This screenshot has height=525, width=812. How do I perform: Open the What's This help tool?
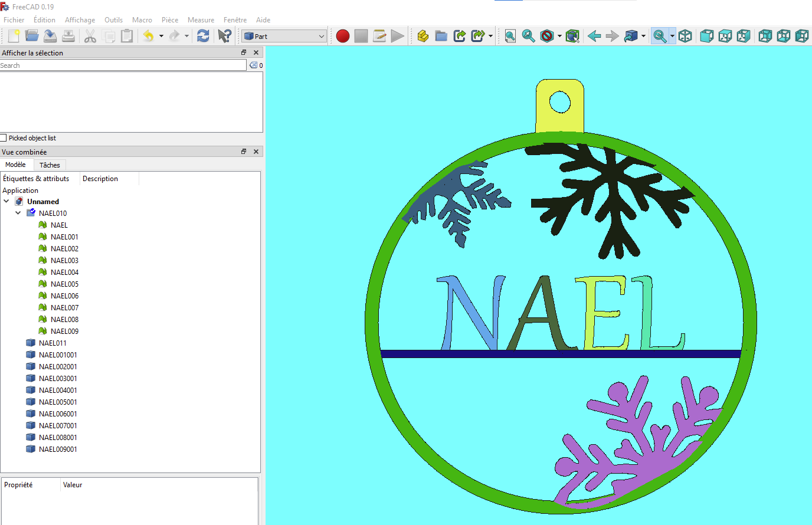224,36
